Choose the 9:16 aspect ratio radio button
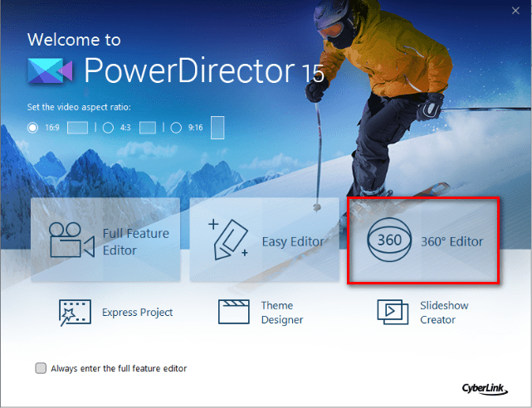Image resolution: width=532 pixels, height=408 pixels. [x=176, y=128]
